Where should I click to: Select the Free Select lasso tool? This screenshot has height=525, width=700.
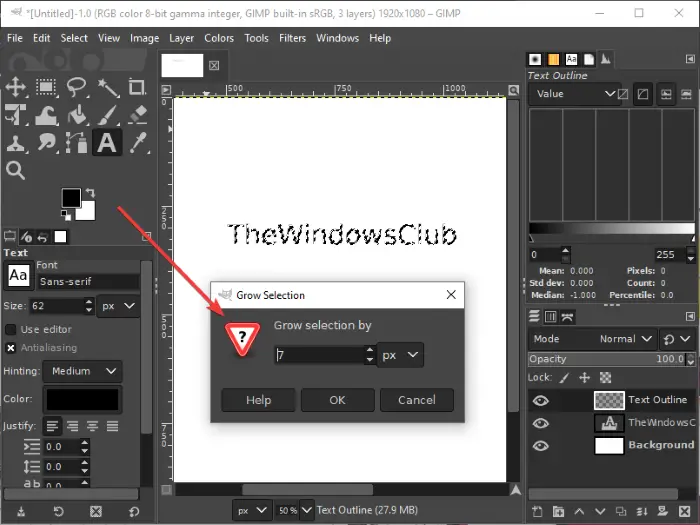(77, 87)
